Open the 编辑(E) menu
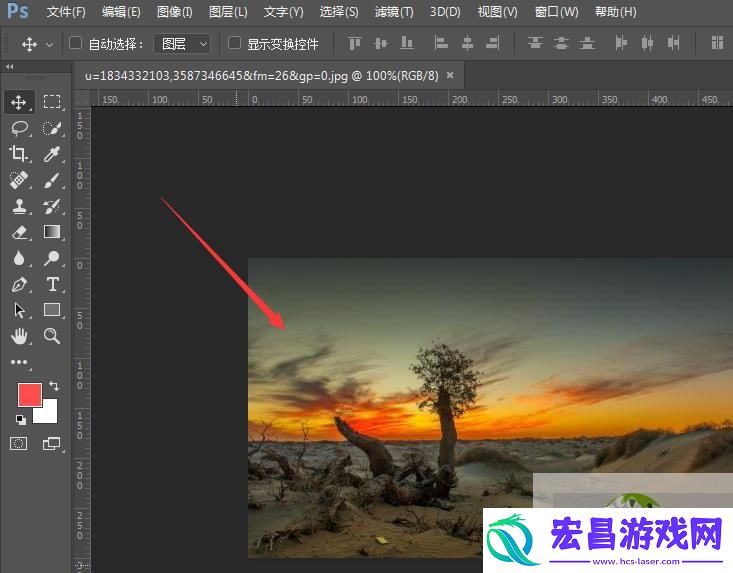 [121, 11]
